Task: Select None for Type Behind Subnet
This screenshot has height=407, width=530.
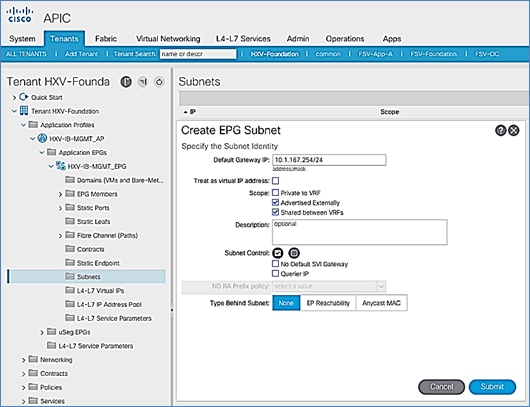Action: (286, 303)
